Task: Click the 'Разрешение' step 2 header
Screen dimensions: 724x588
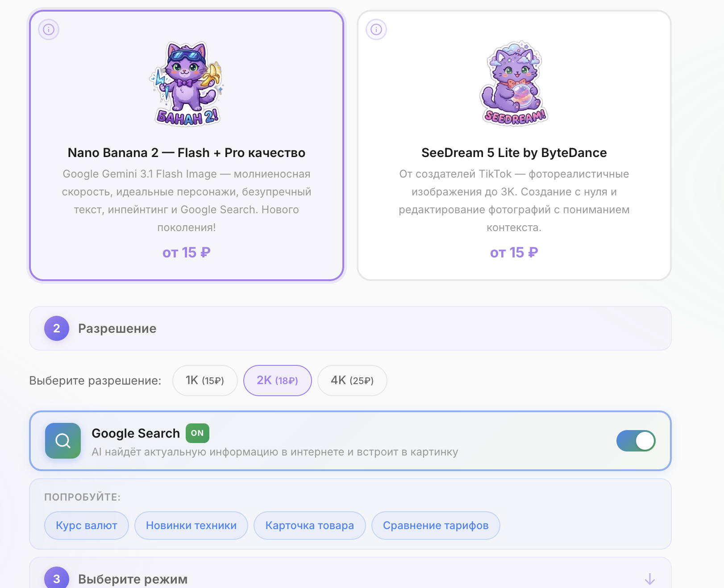Action: [x=350, y=328]
